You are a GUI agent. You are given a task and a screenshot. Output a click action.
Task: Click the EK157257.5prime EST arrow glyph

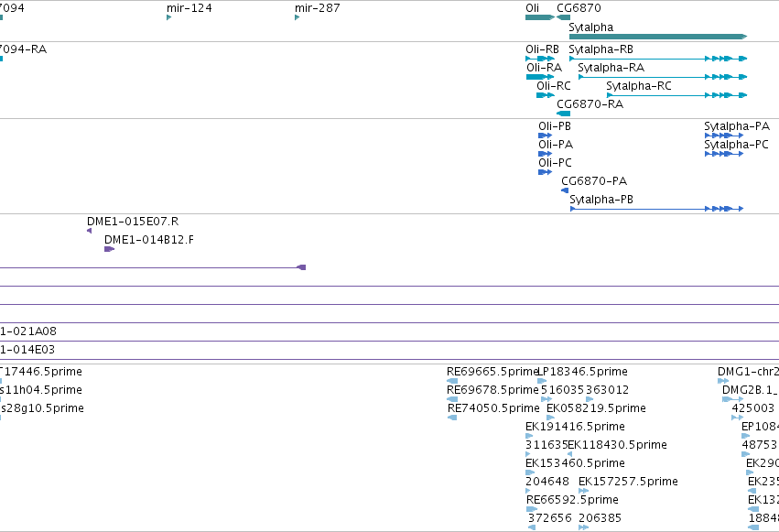tap(584, 492)
